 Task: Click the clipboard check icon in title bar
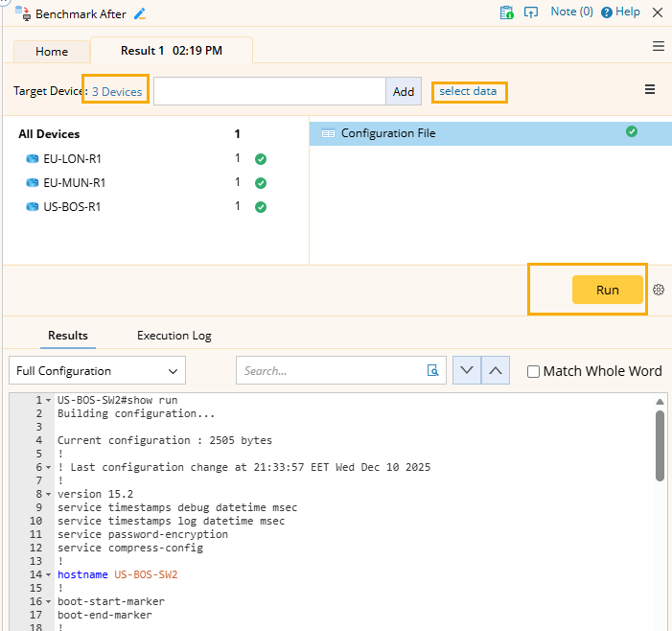click(506, 12)
